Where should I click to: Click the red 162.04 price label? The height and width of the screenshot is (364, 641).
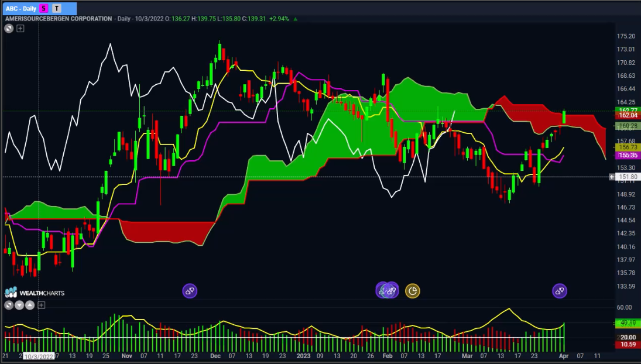628,116
